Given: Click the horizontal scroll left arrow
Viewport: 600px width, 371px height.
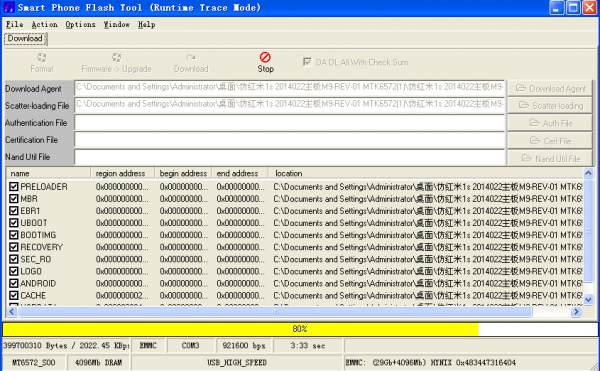Looking at the screenshot, I should [12, 312].
